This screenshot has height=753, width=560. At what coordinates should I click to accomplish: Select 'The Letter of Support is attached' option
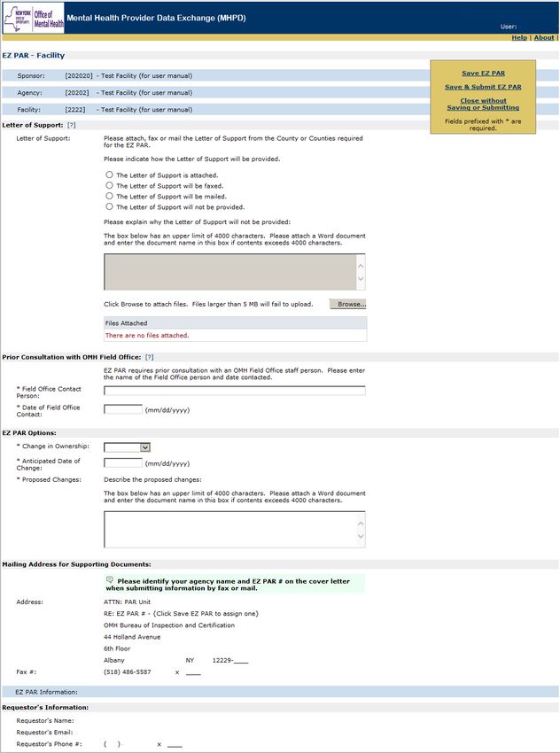click(109, 175)
